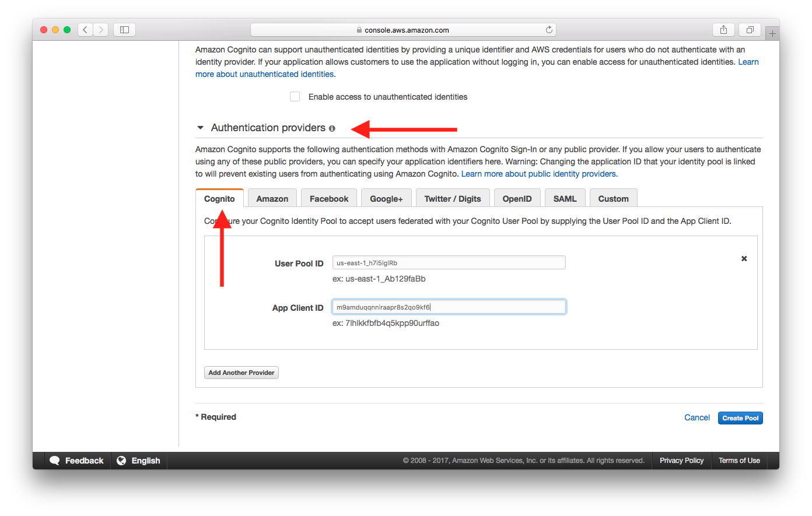
Task: Click the Enable access to unauthenticated identities label
Action: (388, 97)
